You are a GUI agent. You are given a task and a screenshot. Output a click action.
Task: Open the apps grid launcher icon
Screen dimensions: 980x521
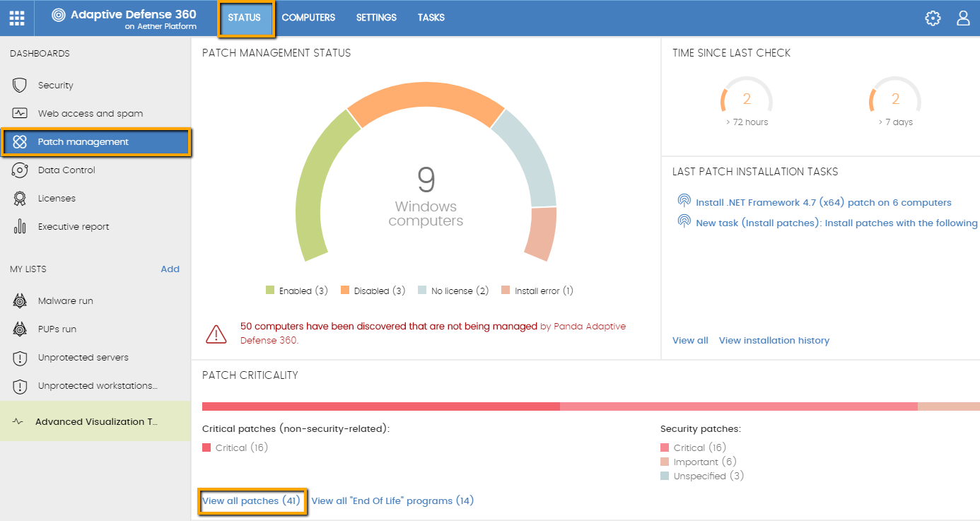[x=17, y=18]
